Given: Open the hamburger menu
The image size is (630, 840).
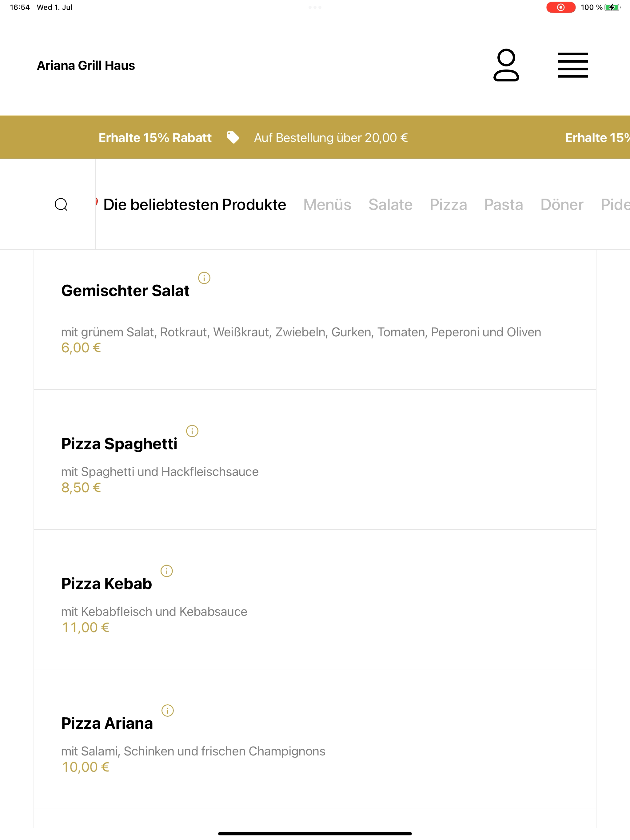Looking at the screenshot, I should (572, 65).
